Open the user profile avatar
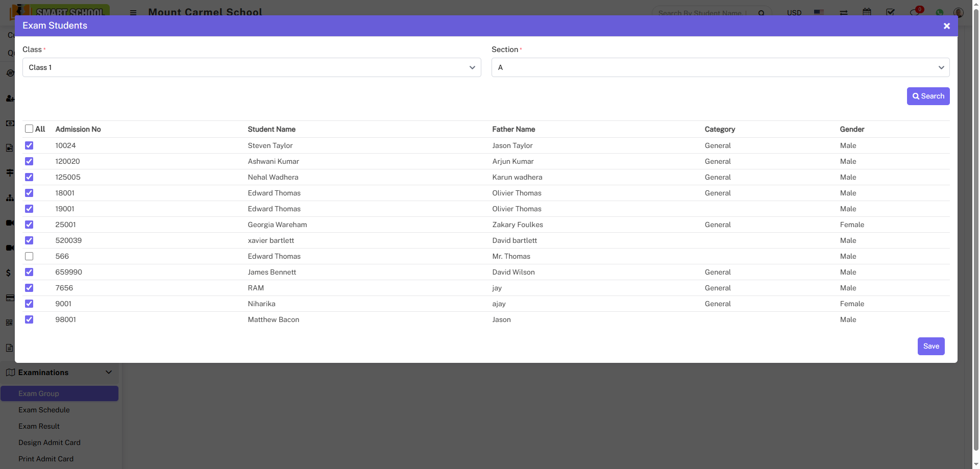Screen dimensions: 980x469 [958, 12]
